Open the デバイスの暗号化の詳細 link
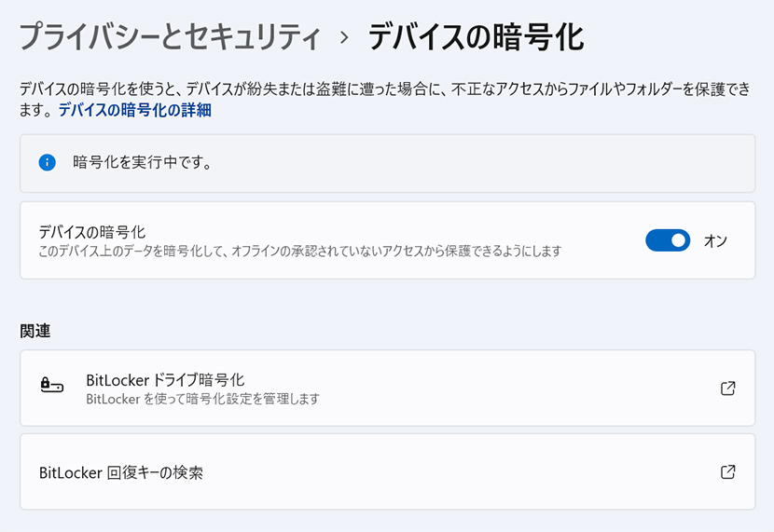The height and width of the screenshot is (532, 774). tap(135, 110)
